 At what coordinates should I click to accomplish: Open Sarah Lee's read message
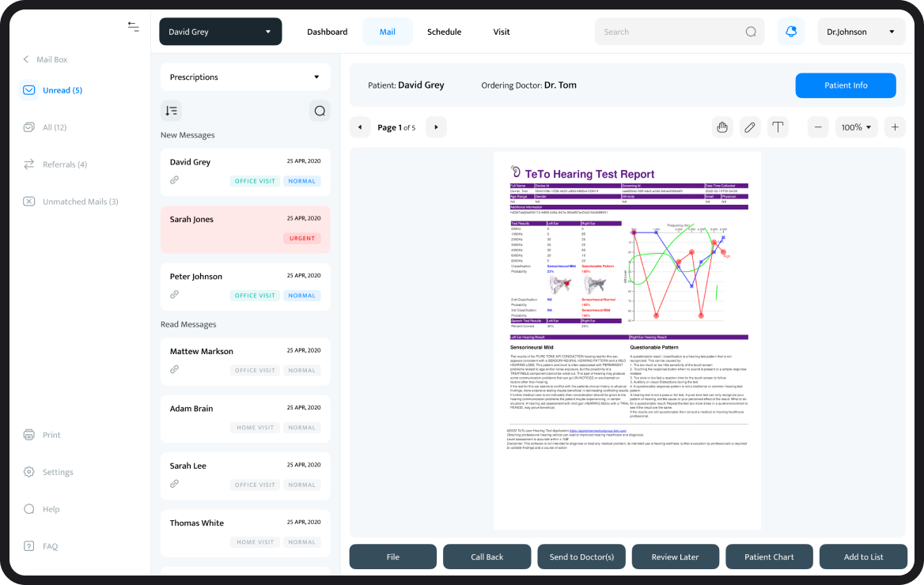click(x=245, y=475)
